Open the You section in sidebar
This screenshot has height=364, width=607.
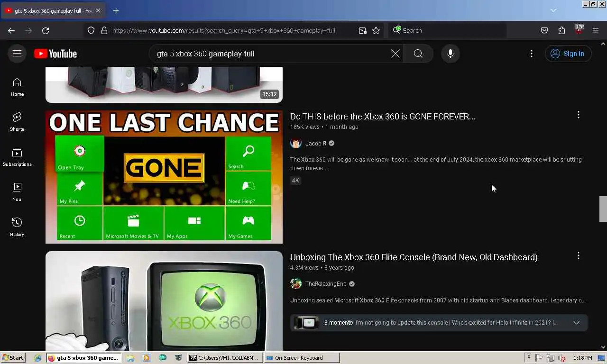(17, 192)
